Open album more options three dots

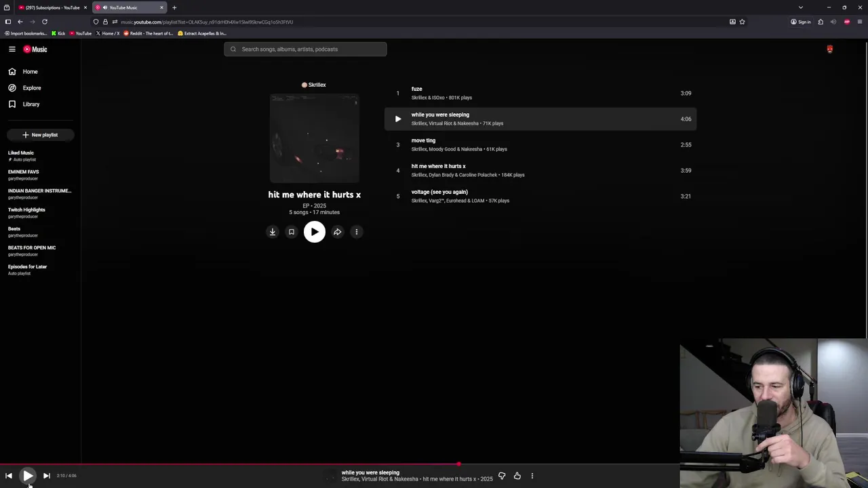[x=357, y=232]
